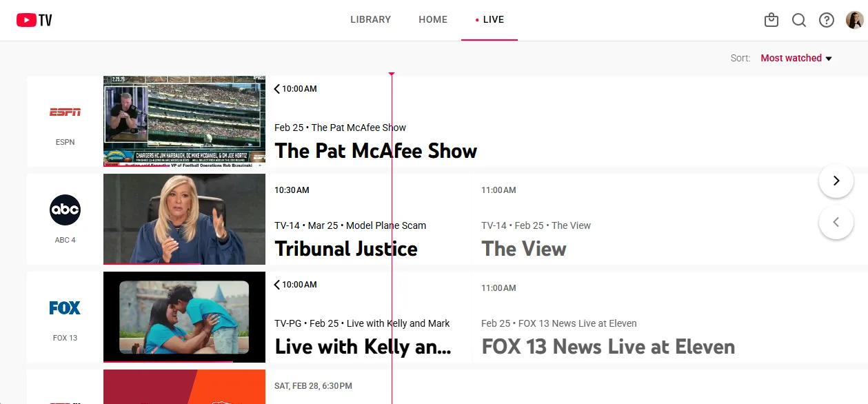Screen dimensions: 868x404
Task: Click the YouTube TV logo
Action: (x=34, y=20)
